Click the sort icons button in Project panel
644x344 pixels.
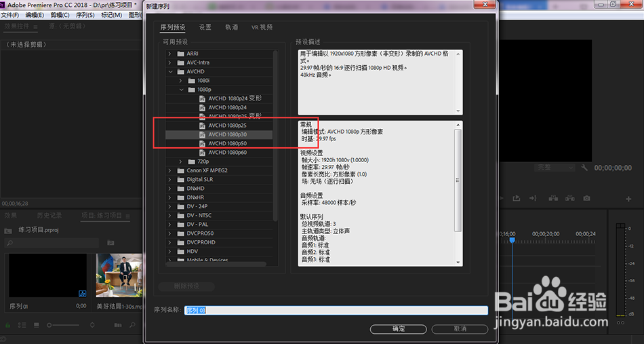(x=92, y=325)
